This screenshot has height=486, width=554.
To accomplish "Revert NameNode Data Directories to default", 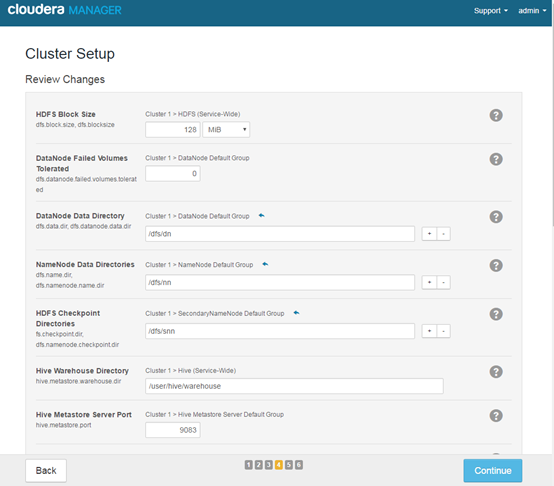I will pos(265,264).
